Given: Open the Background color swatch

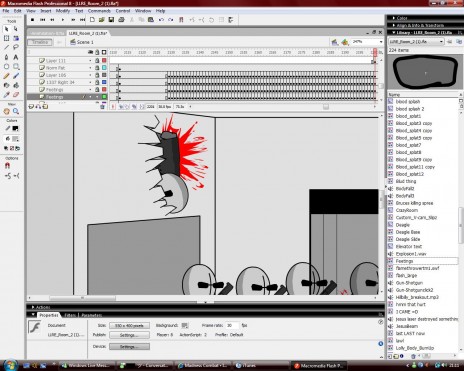Looking at the screenshot, I should (x=185, y=325).
